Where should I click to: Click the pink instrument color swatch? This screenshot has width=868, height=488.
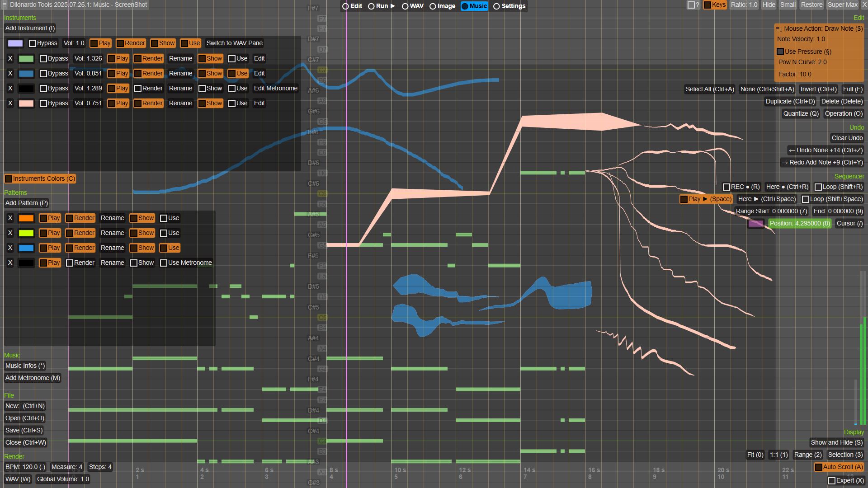tap(26, 103)
